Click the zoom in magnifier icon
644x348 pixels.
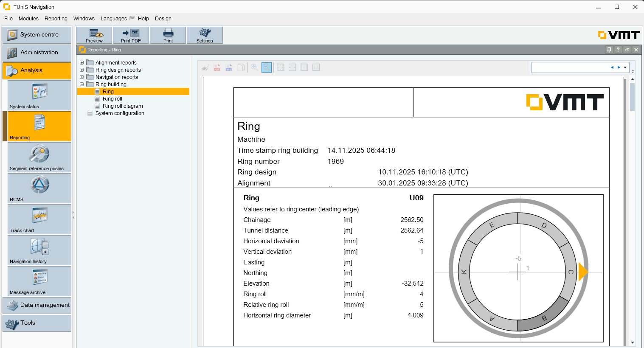(x=254, y=67)
